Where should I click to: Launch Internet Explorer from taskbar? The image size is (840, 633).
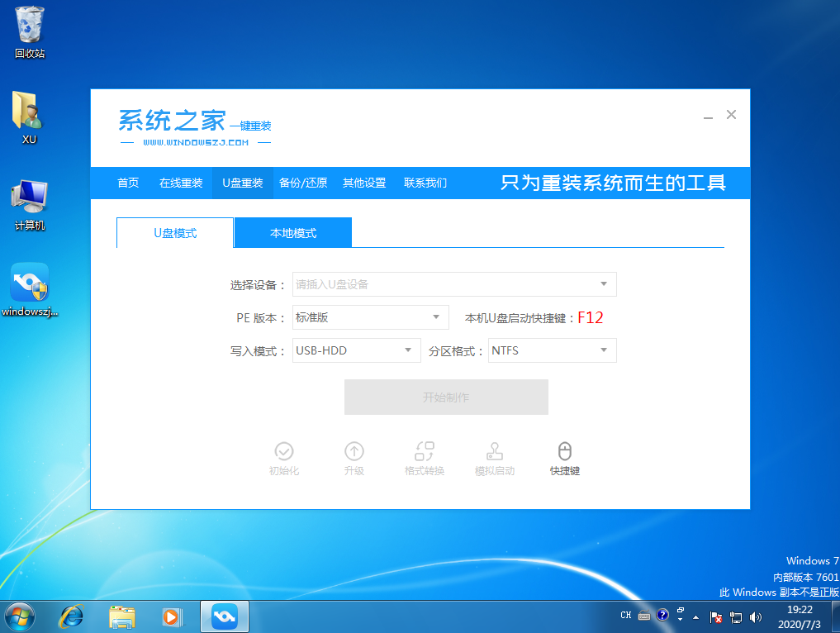(x=71, y=617)
